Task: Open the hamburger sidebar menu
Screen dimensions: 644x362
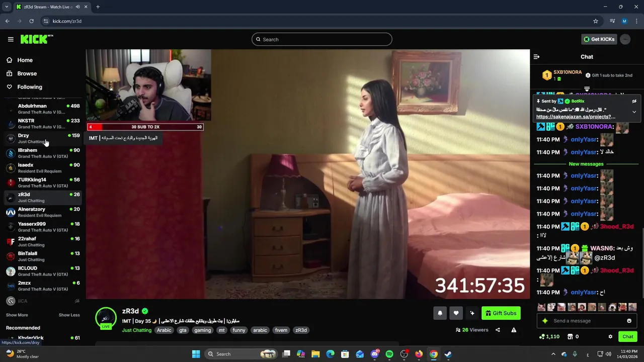Action: [x=11, y=39]
